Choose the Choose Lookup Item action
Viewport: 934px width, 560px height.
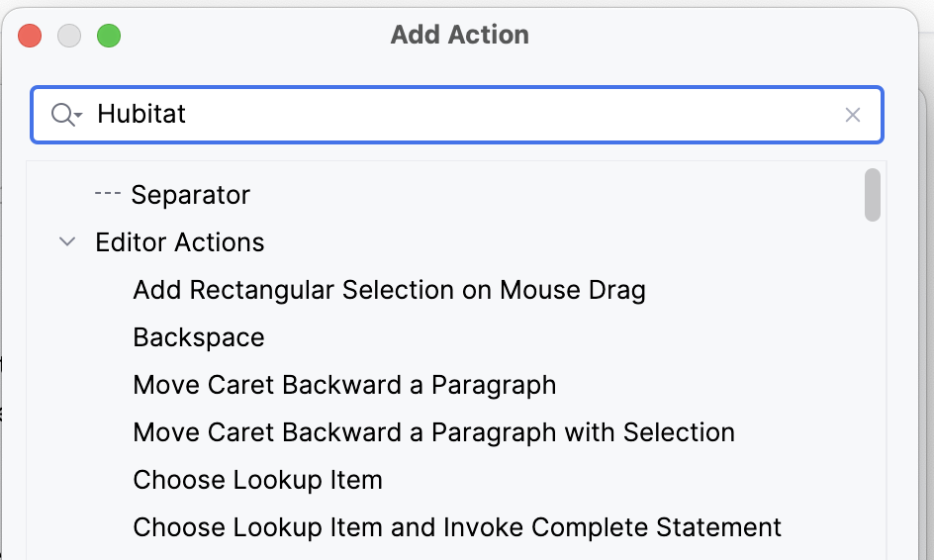point(257,480)
